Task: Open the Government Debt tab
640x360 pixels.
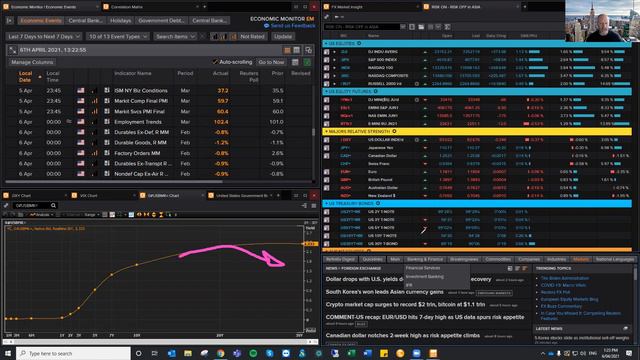Action: [161, 20]
